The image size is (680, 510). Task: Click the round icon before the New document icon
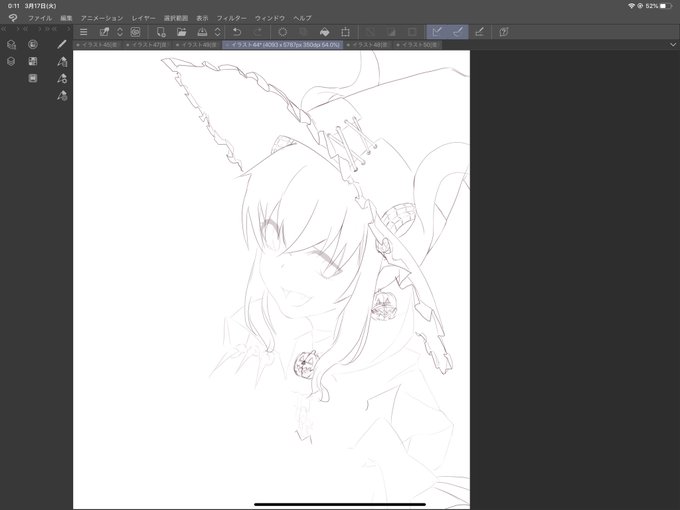click(135, 32)
